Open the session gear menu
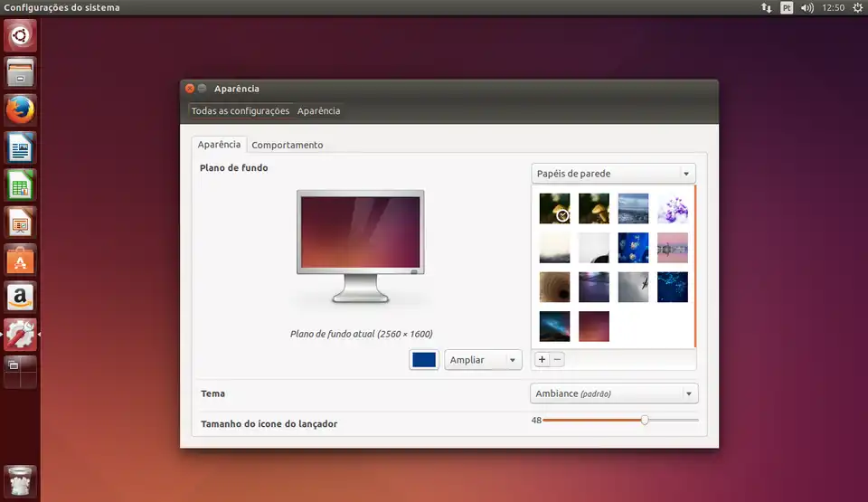Viewport: 868px width, 502px height. [x=857, y=7]
